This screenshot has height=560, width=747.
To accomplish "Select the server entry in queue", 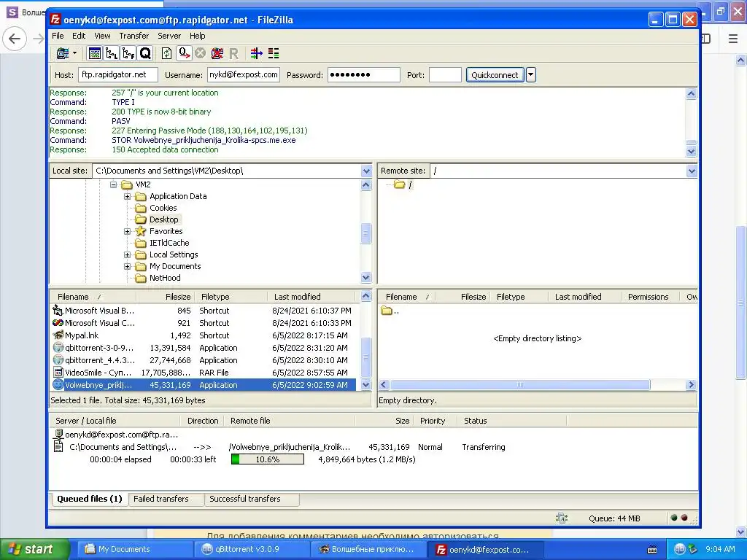I will [x=117, y=435].
